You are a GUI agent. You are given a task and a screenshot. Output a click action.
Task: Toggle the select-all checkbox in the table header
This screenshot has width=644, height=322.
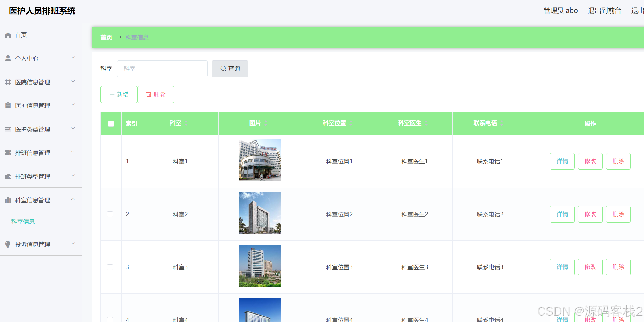(111, 124)
